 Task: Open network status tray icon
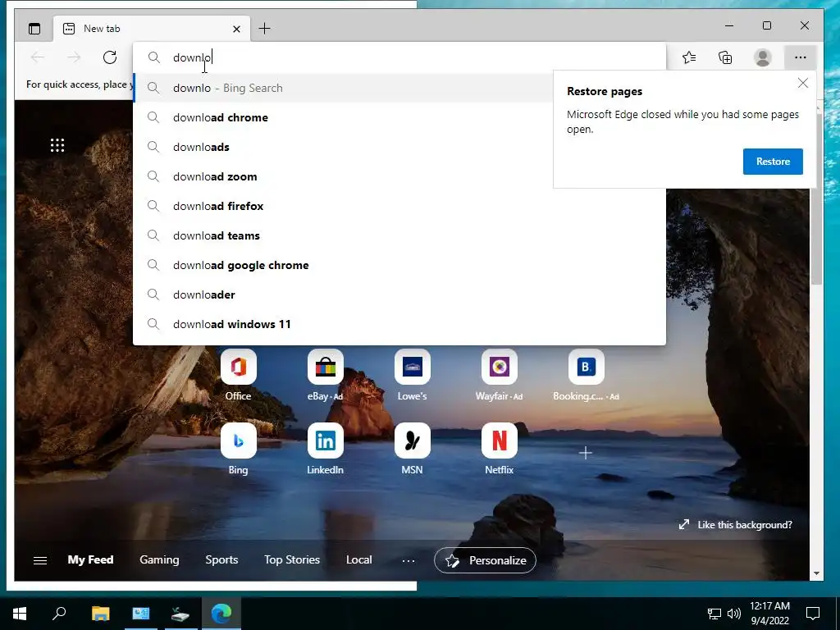[x=714, y=614]
